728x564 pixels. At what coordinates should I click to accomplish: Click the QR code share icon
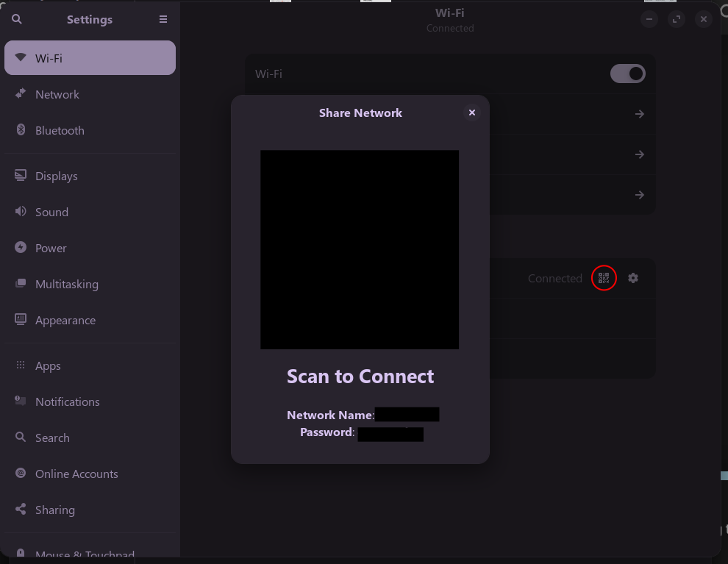tap(604, 278)
